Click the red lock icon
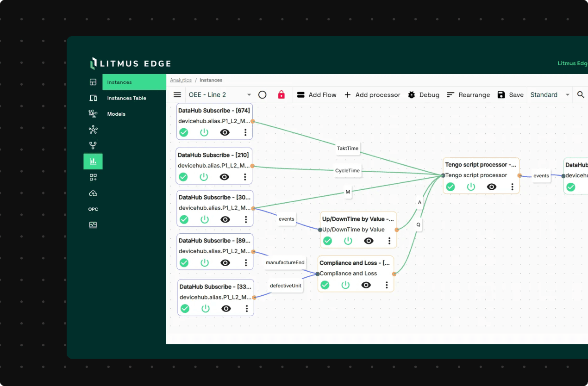The width and height of the screenshot is (588, 386). point(281,95)
